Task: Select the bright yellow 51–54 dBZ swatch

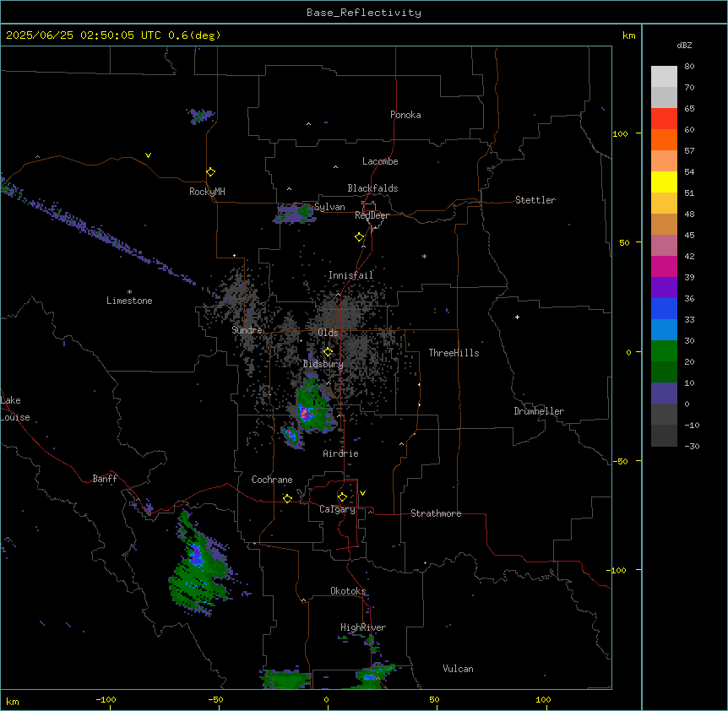Action: click(664, 182)
